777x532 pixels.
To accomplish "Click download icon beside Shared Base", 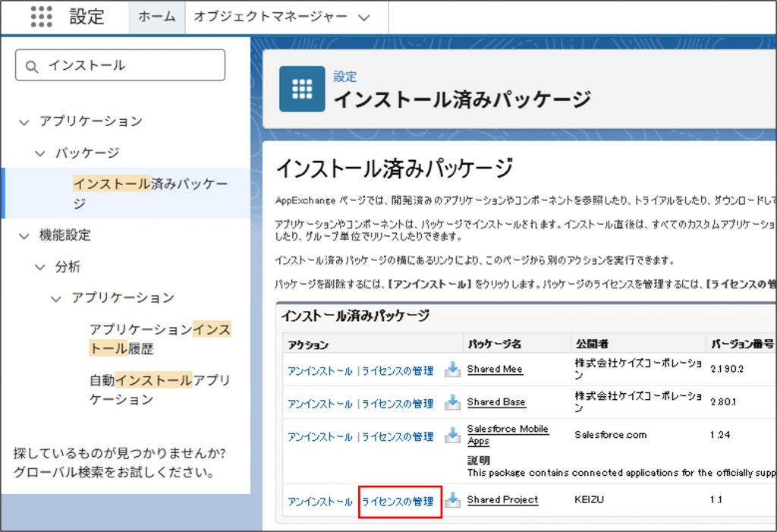I will pyautogui.click(x=452, y=402).
